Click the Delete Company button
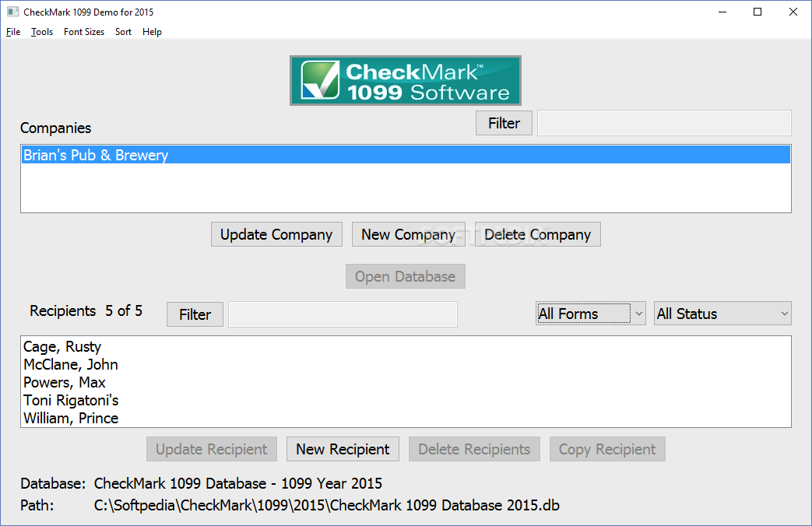812x526 pixels. point(537,234)
